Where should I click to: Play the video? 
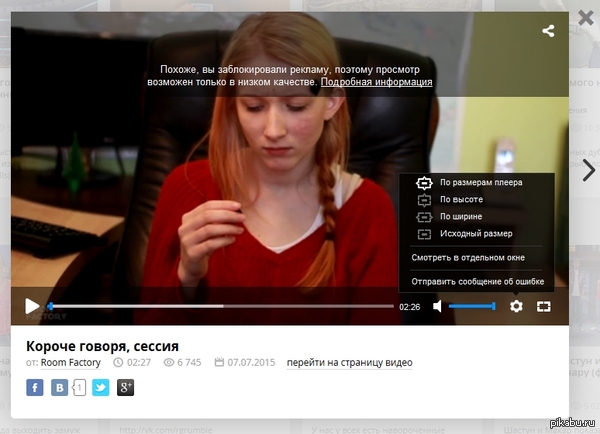(x=32, y=306)
